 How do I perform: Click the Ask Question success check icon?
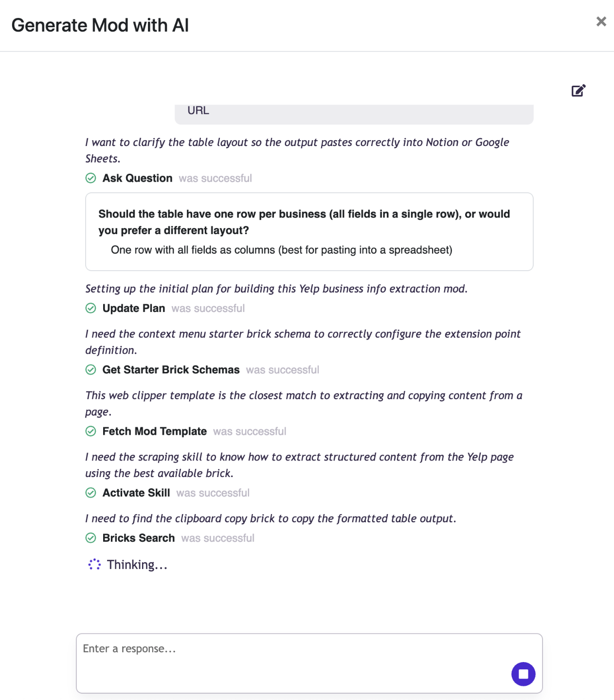91,178
